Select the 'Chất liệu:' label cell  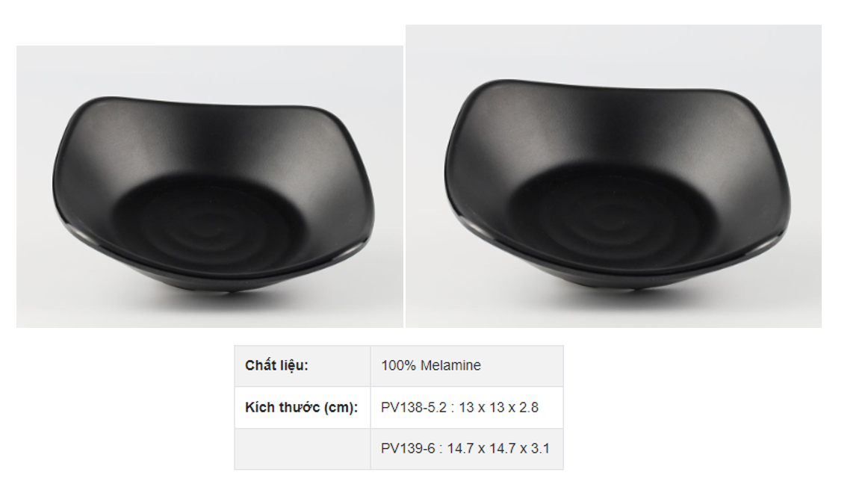point(303,366)
